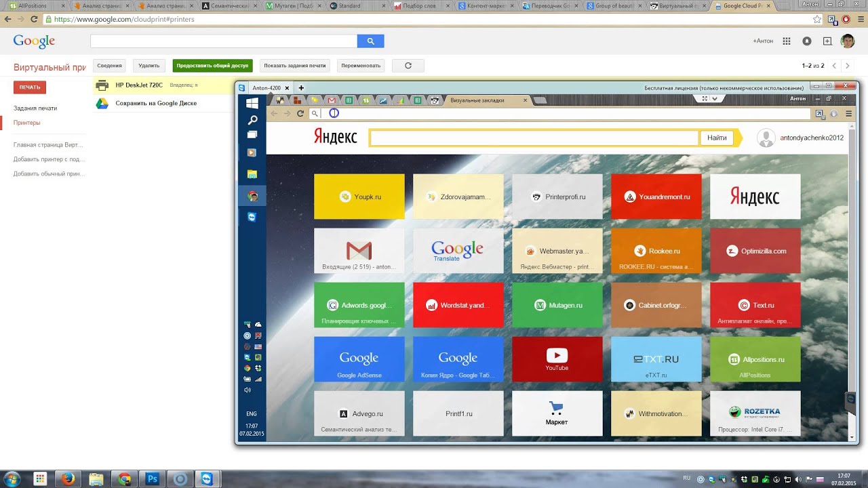868x488 pixels.
Task: Open Firefox from the Windows taskbar
Action: (x=67, y=479)
